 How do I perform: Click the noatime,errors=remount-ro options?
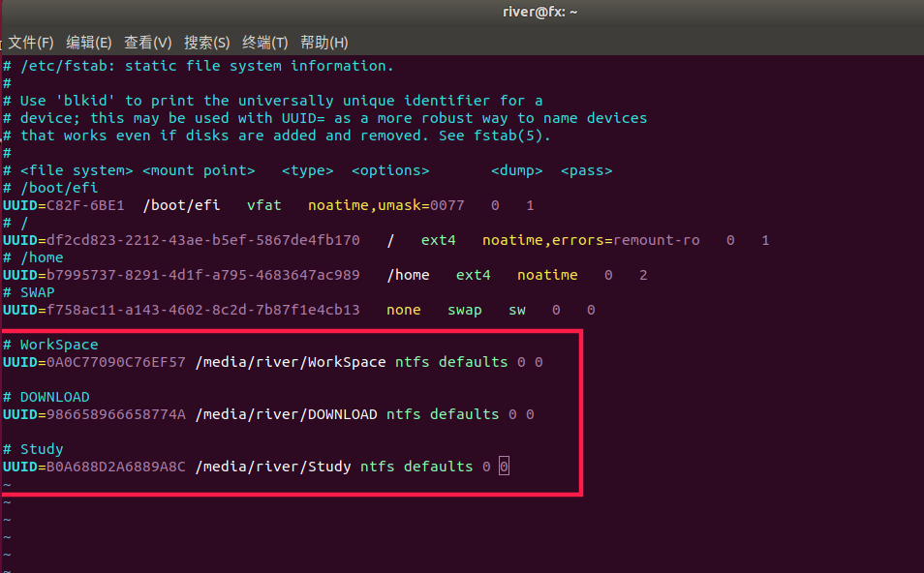pos(591,240)
